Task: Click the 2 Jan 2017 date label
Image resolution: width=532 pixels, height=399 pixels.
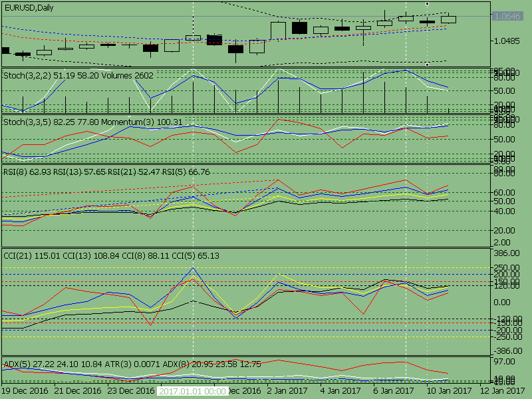Action: pos(287,391)
